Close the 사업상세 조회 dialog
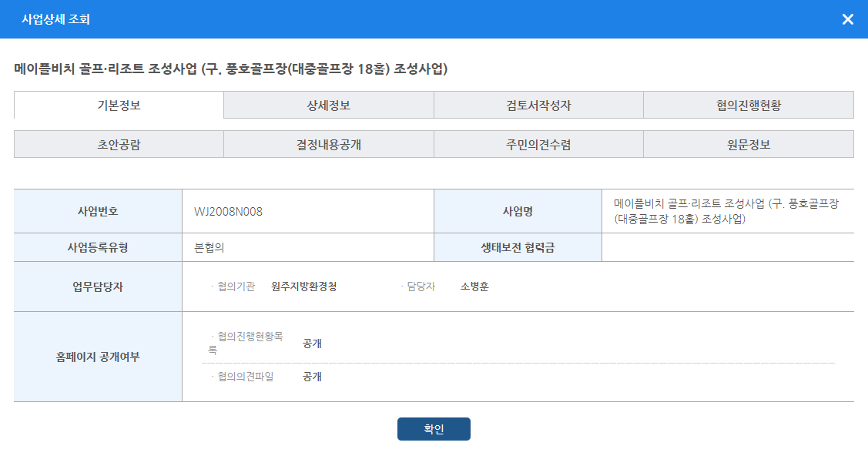The height and width of the screenshot is (476, 868). [x=847, y=19]
